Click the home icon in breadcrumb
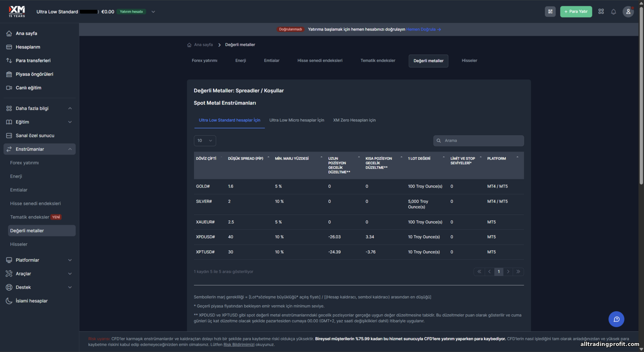Viewport: 644px width, 352px height. coord(189,45)
